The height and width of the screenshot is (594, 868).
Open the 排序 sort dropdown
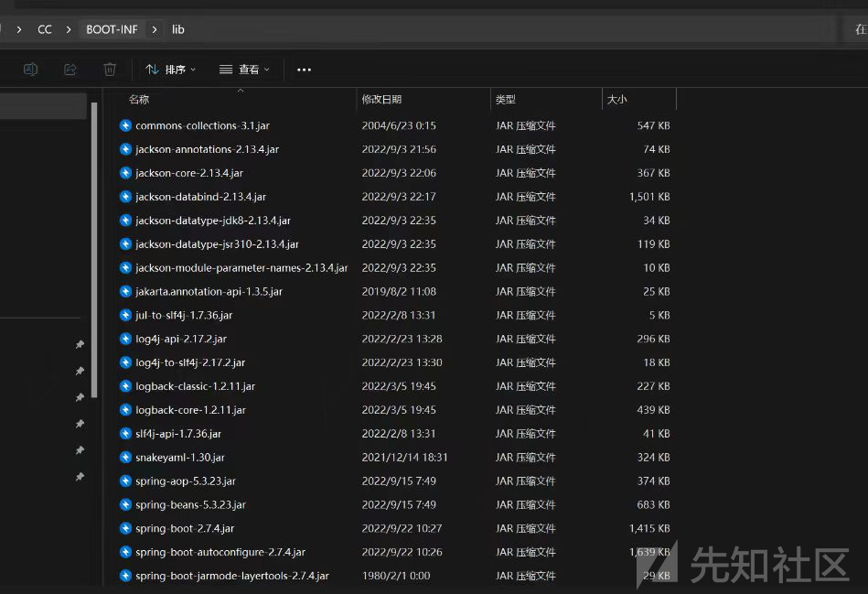coord(170,70)
